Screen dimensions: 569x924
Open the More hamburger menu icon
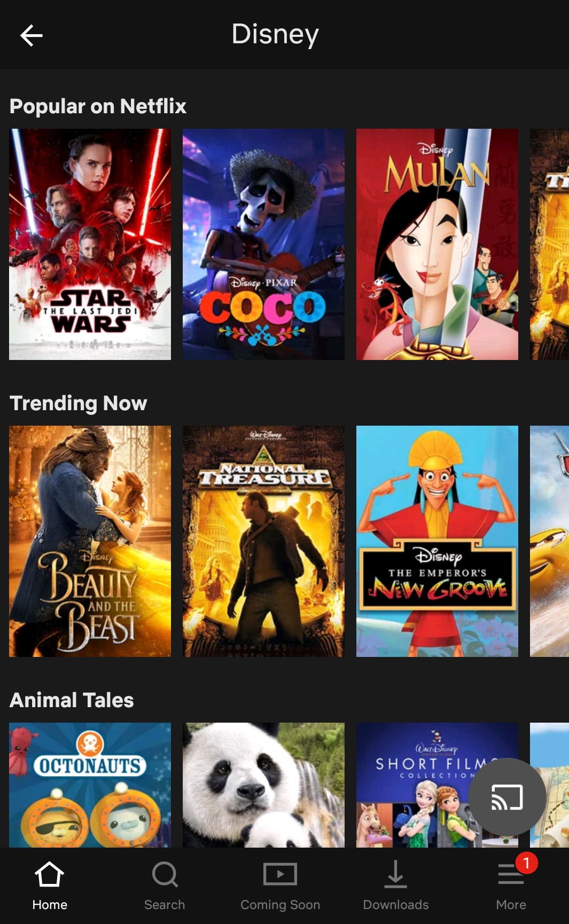coord(511,875)
